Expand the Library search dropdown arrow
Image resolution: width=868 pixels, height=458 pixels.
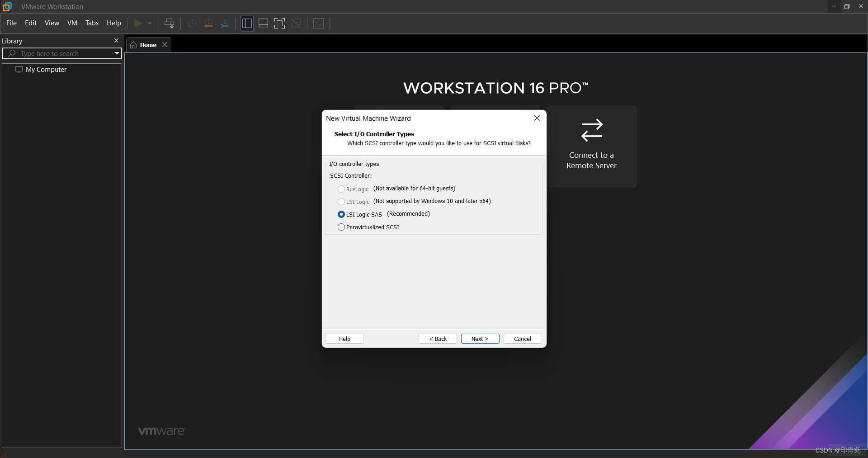tap(117, 53)
